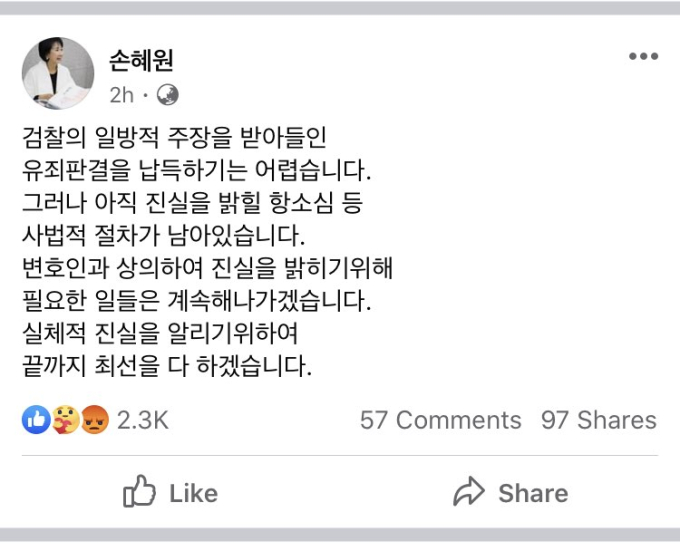Tap the curved share arrow icon

(x=469, y=491)
